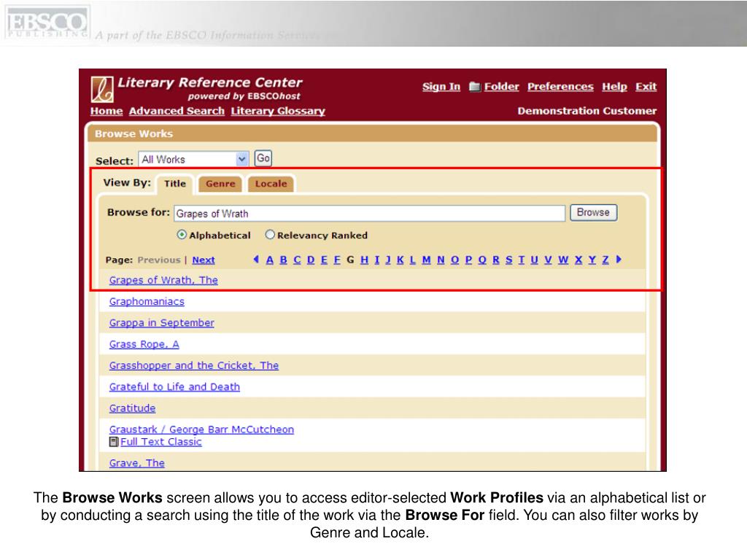Open the Home menu link
Screen dimensions: 747x560
[107, 111]
